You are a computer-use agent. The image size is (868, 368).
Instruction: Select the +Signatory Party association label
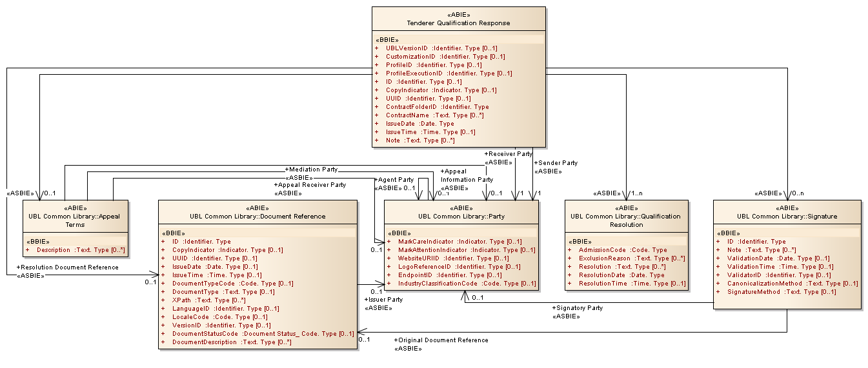pos(578,308)
